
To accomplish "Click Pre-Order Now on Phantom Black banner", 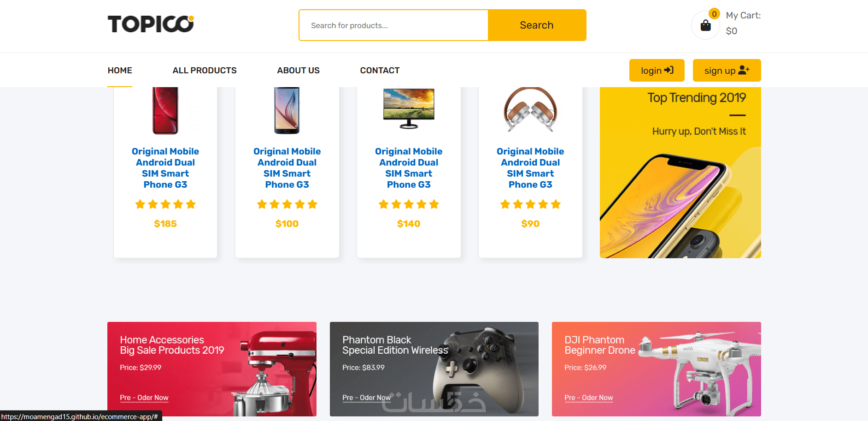I will point(366,397).
